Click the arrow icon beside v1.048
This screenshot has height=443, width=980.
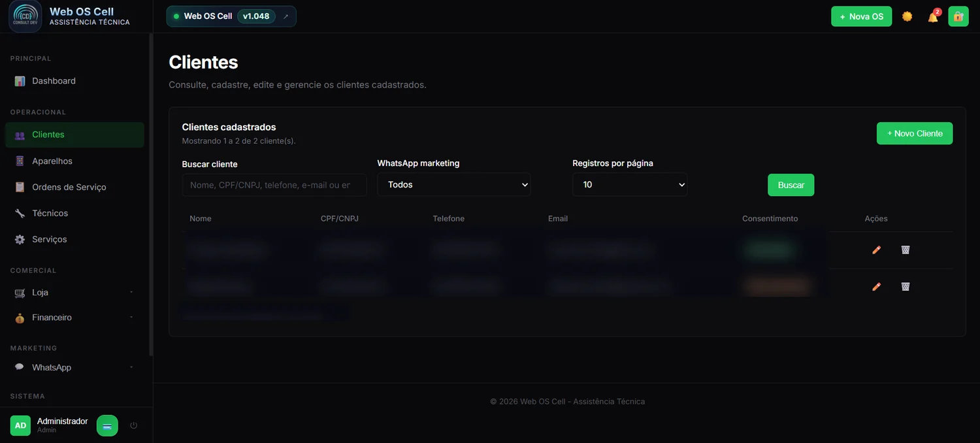[x=286, y=16]
